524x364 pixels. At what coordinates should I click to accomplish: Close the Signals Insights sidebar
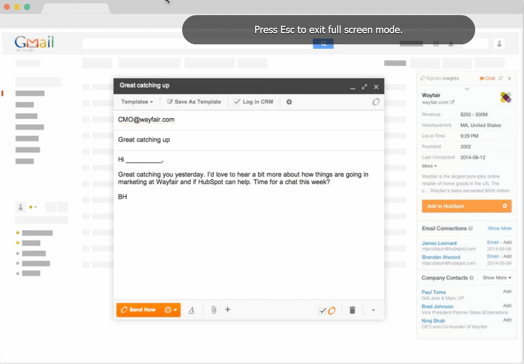509,78
